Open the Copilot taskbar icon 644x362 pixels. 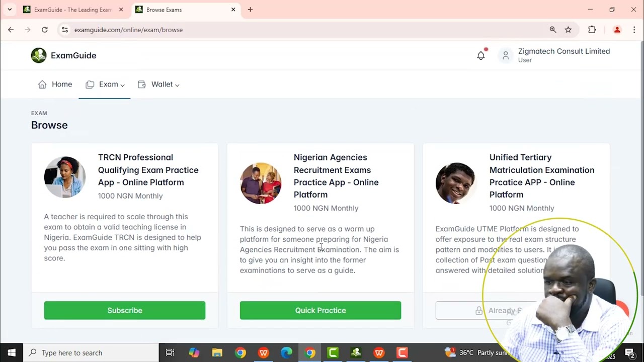pyautogui.click(x=194, y=352)
